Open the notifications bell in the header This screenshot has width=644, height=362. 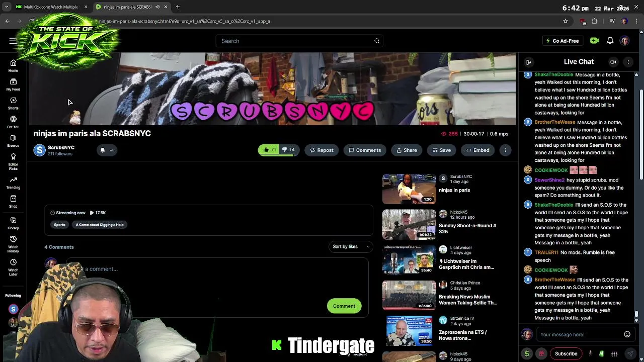tap(610, 41)
